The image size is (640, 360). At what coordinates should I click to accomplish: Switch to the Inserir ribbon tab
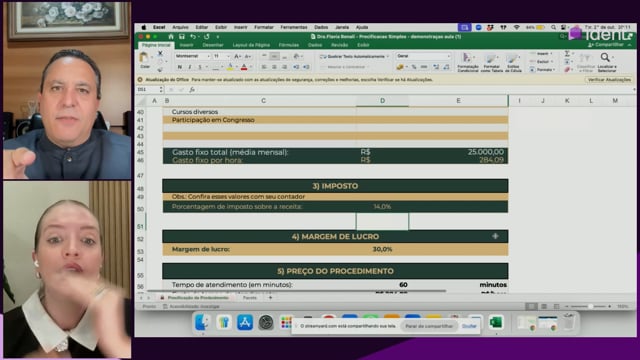pyautogui.click(x=186, y=45)
